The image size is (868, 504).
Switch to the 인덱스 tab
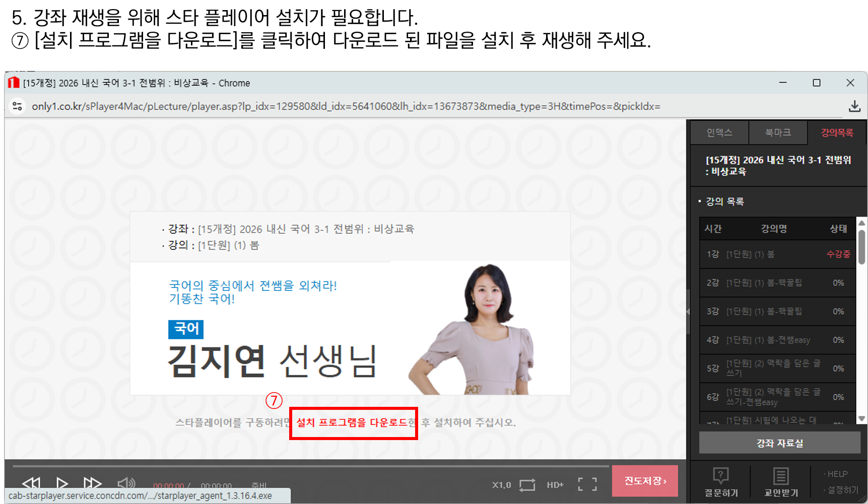pyautogui.click(x=719, y=133)
